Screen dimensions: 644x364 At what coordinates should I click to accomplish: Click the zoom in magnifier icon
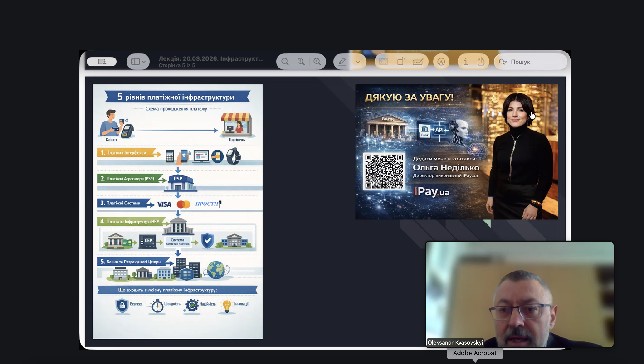click(x=317, y=61)
